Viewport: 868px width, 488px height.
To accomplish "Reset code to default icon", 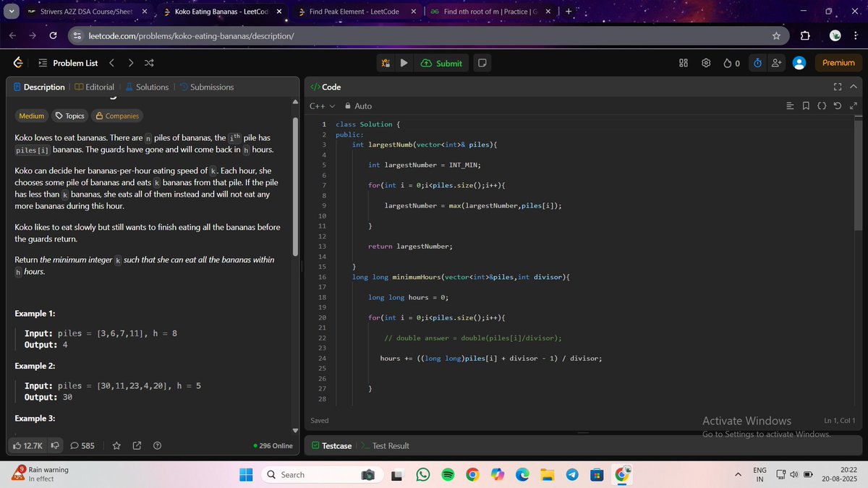I will [x=837, y=106].
